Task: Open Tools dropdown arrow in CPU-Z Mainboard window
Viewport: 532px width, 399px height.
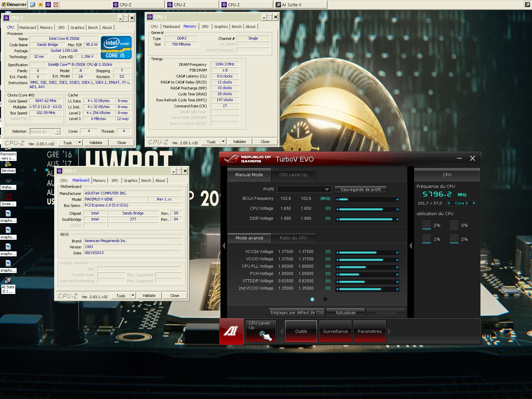Action: [133, 296]
